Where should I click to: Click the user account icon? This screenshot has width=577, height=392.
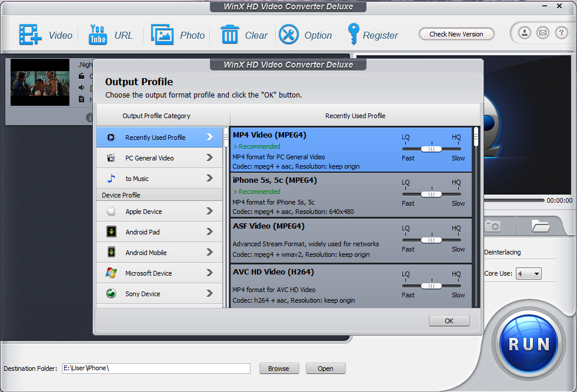click(524, 33)
